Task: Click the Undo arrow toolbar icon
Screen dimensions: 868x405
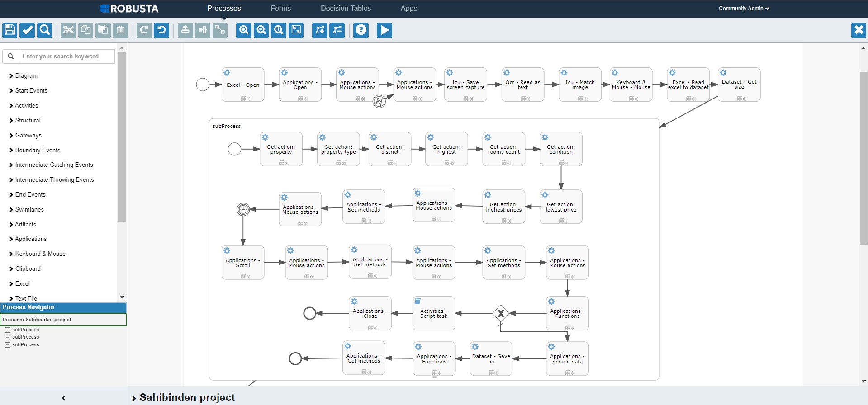Action: point(161,30)
